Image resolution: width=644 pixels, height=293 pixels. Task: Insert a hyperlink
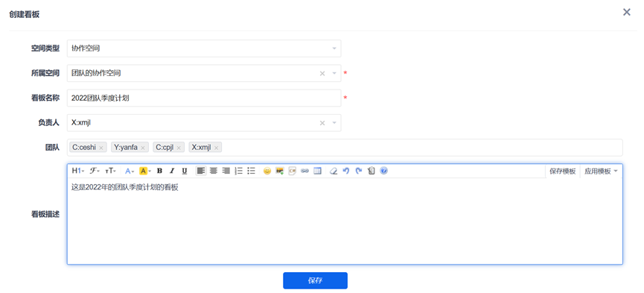point(305,171)
